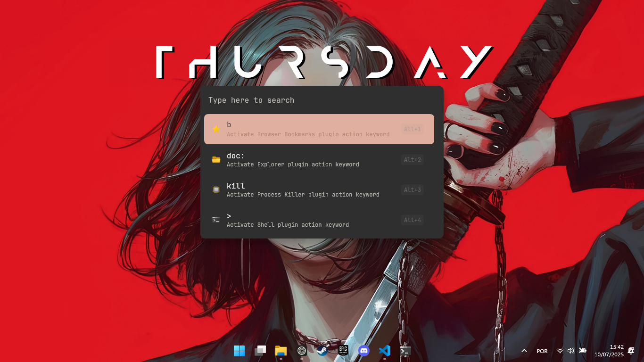Click the 'Type here to search' input field
Image resolution: width=644 pixels, height=362 pixels.
[x=322, y=100]
